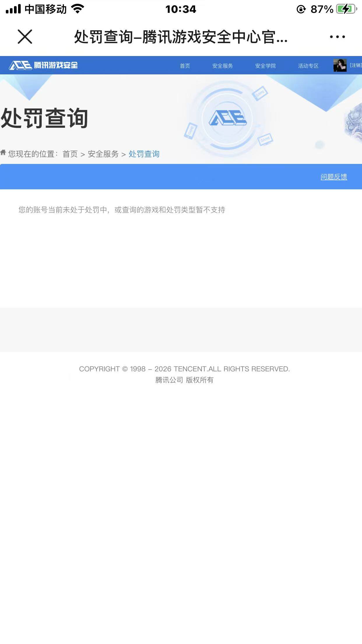
Task: Tap the Wi-Fi icon in the status bar
Action: [78, 9]
